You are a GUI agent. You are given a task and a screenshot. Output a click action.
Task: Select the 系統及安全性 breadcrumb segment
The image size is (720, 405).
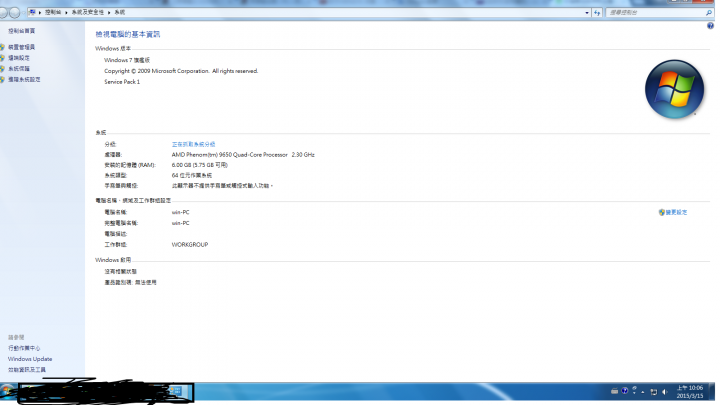pyautogui.click(x=87, y=12)
